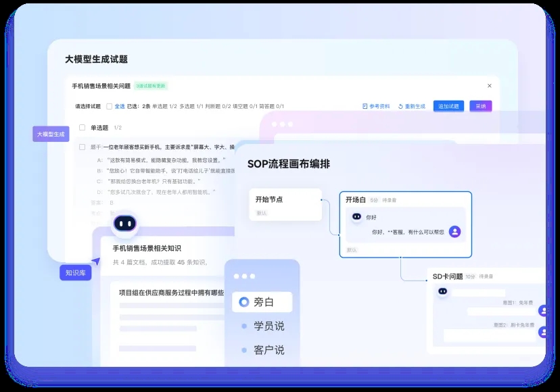This screenshot has height=392, width=560.
Task: Close the 手机销售场景相关问题 dialog
Action: pyautogui.click(x=490, y=86)
